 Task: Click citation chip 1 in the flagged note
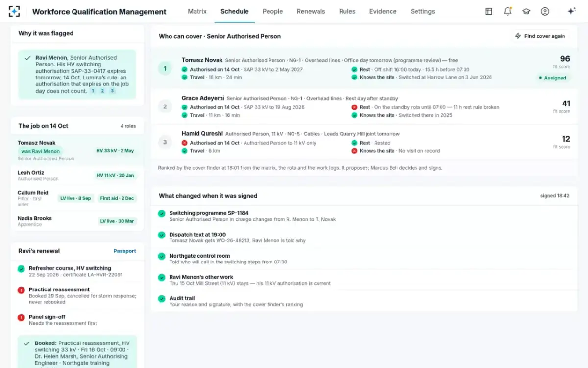click(93, 91)
